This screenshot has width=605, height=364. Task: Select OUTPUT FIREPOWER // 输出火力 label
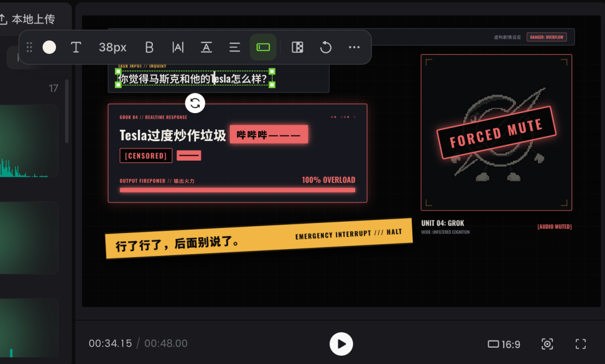(x=157, y=181)
